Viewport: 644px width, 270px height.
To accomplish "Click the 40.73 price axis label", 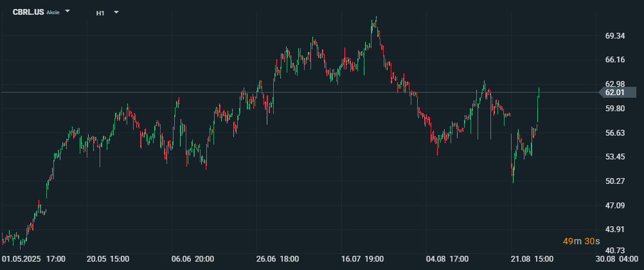I will pyautogui.click(x=615, y=250).
